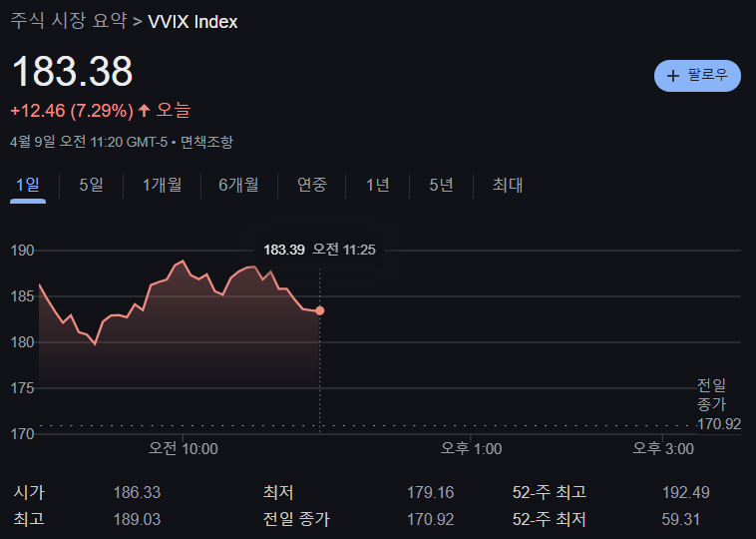Click the 183.39 오전 11:25 chart tooltip

pos(319,250)
